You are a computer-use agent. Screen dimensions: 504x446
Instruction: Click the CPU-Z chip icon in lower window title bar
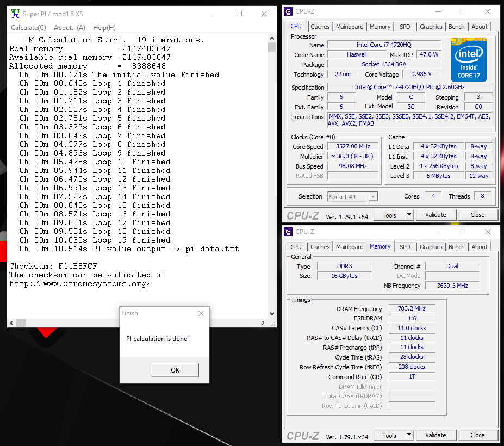[288, 232]
